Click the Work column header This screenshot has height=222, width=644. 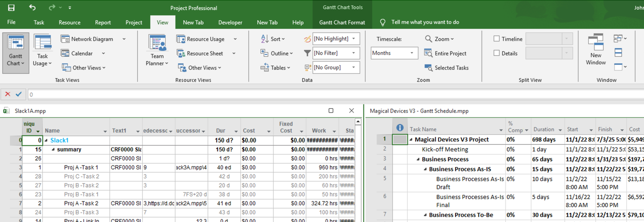(322, 127)
